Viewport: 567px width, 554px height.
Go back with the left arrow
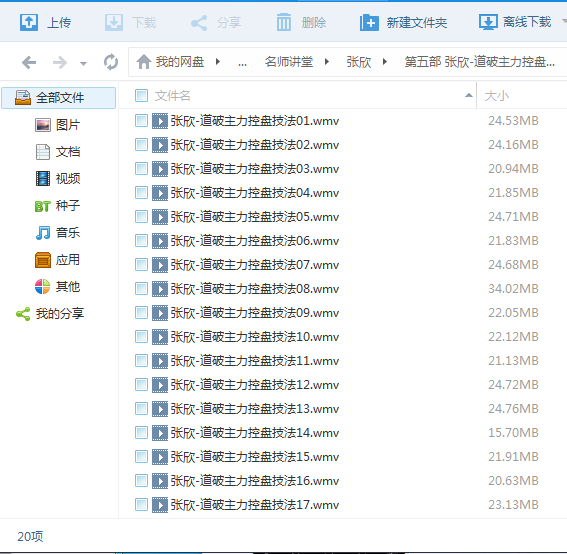pos(29,63)
